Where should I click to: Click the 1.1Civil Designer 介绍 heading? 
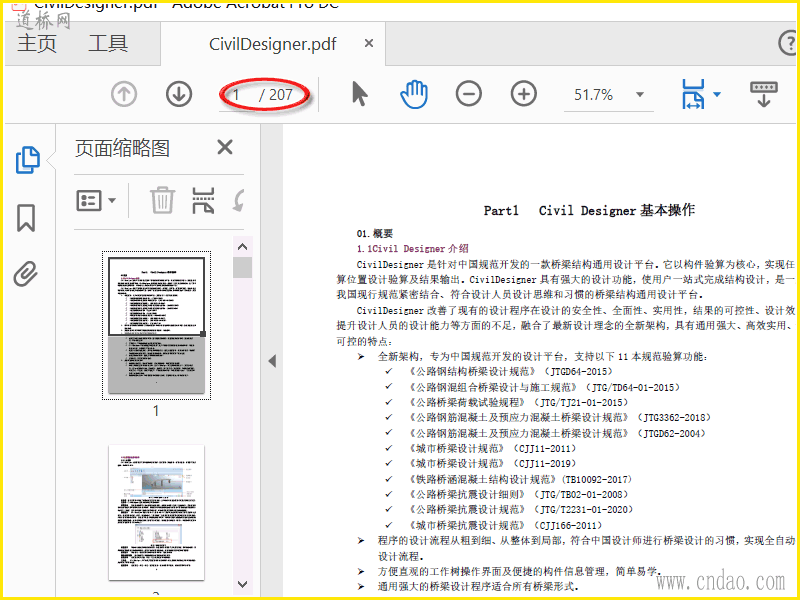(412, 248)
